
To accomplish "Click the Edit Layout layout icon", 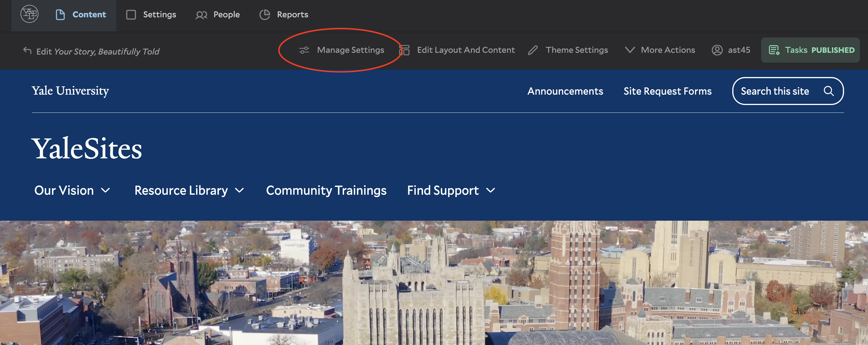I will 404,50.
